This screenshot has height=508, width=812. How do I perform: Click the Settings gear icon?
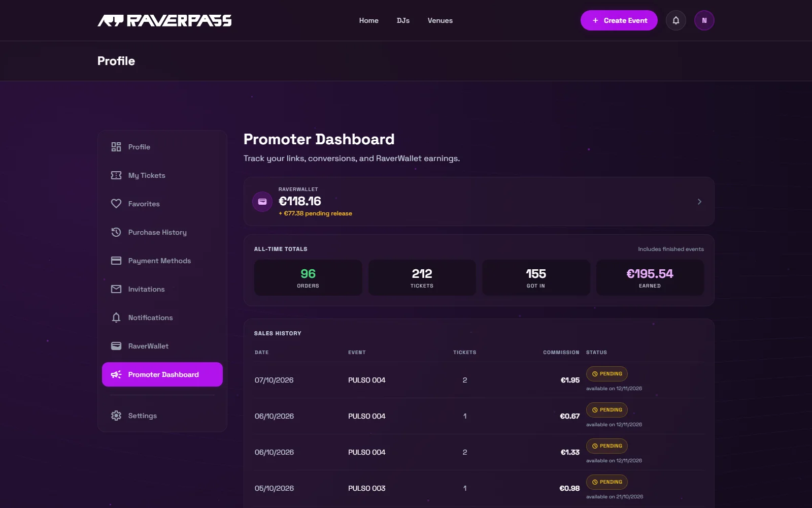click(116, 416)
